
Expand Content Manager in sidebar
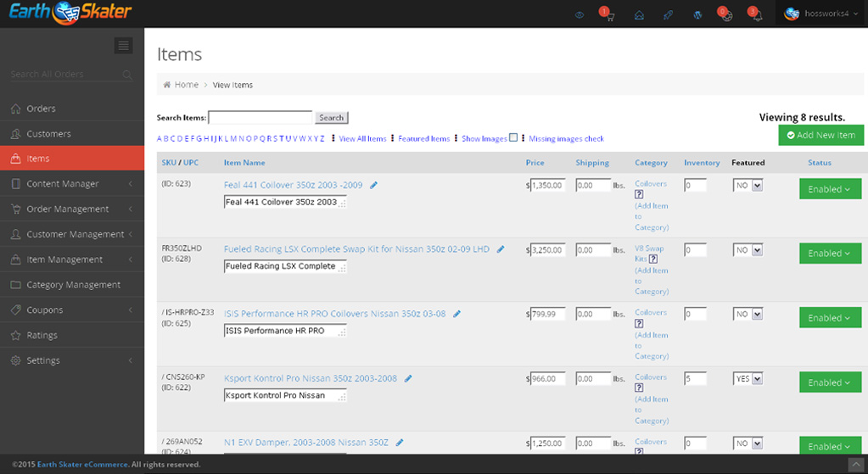[72, 184]
